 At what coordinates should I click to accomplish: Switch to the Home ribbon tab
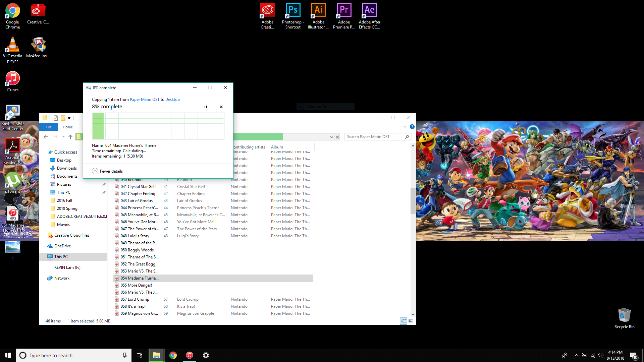[x=68, y=127]
